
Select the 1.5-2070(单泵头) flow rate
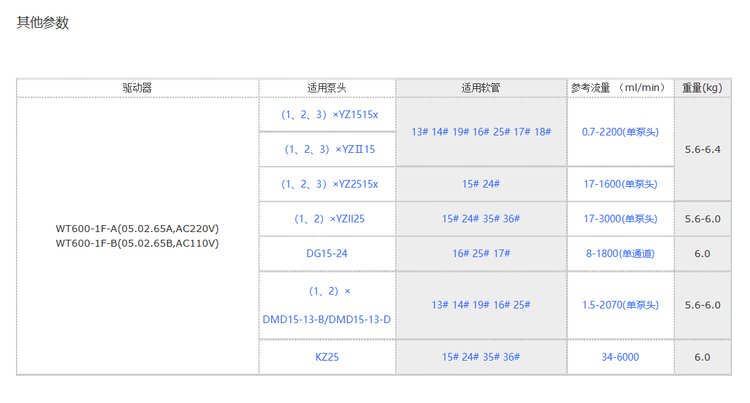(619, 304)
